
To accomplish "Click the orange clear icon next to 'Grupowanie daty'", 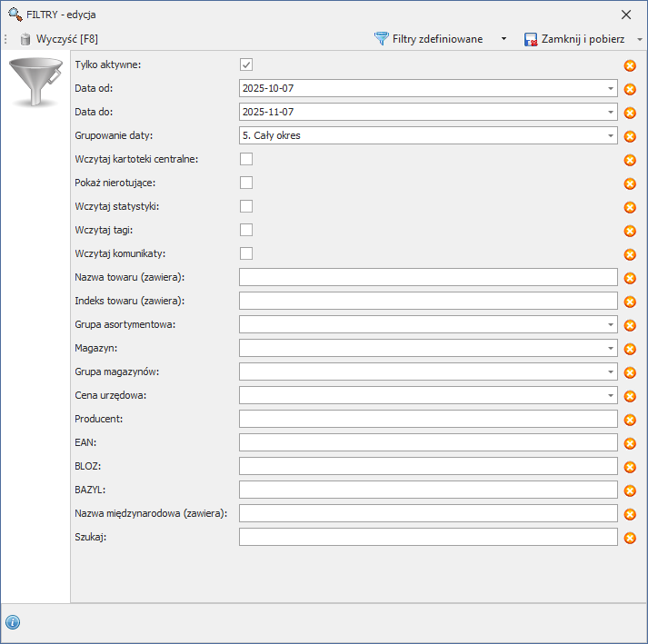I will coord(630,136).
